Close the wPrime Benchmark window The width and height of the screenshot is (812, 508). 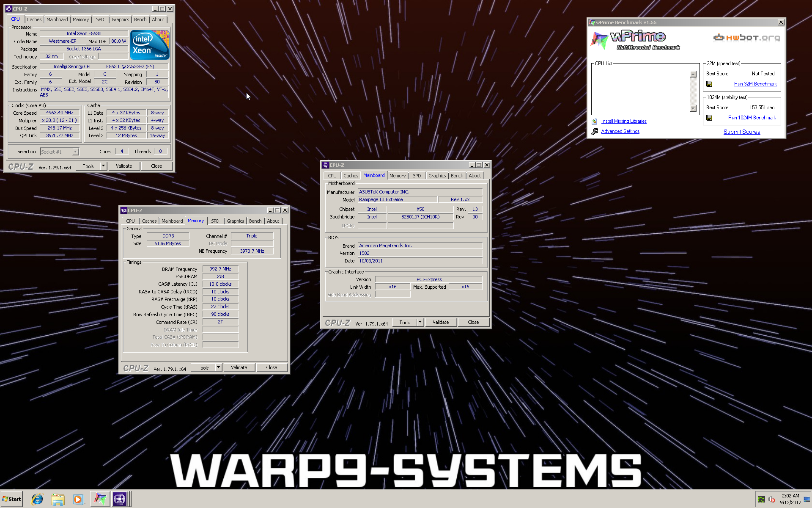pyautogui.click(x=781, y=22)
